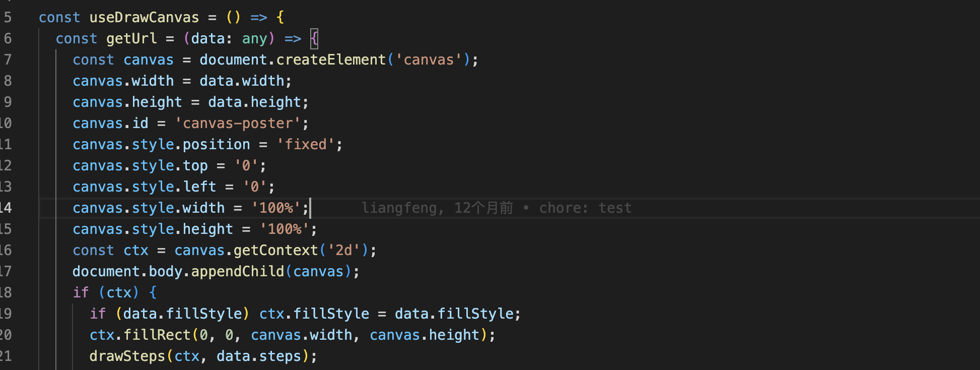This screenshot has height=370, width=980.
Task: Click 'canvas.height' argument on line 20
Action: pyautogui.click(x=425, y=335)
